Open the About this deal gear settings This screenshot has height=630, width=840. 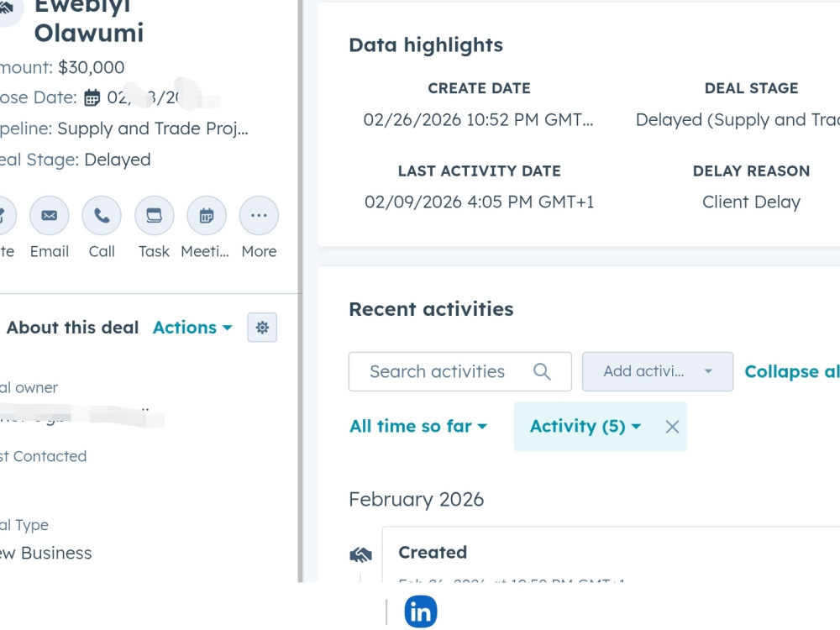(x=262, y=328)
